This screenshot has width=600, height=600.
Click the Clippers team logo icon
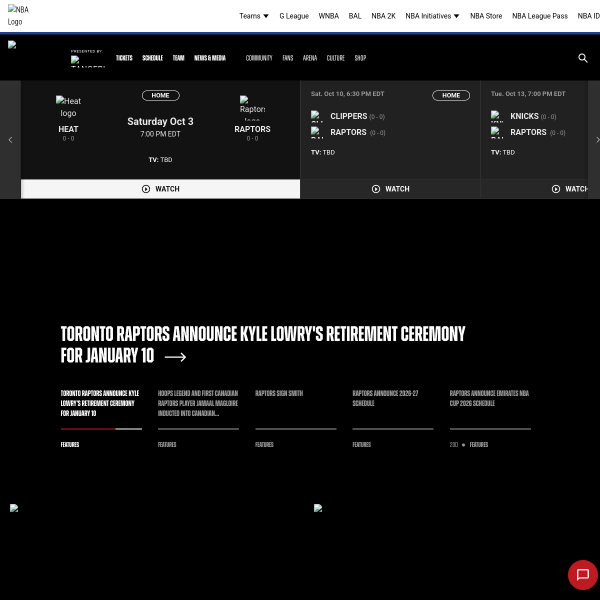[x=317, y=116]
